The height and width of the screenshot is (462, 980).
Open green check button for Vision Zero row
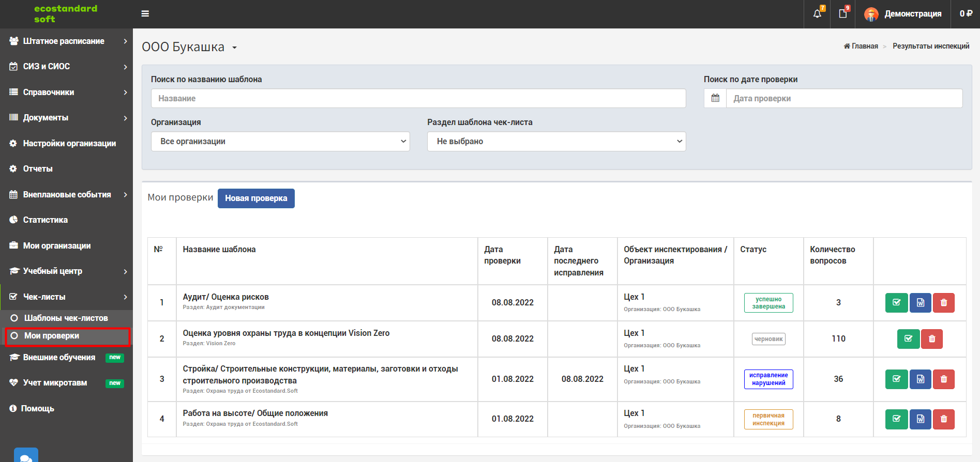pyautogui.click(x=908, y=339)
